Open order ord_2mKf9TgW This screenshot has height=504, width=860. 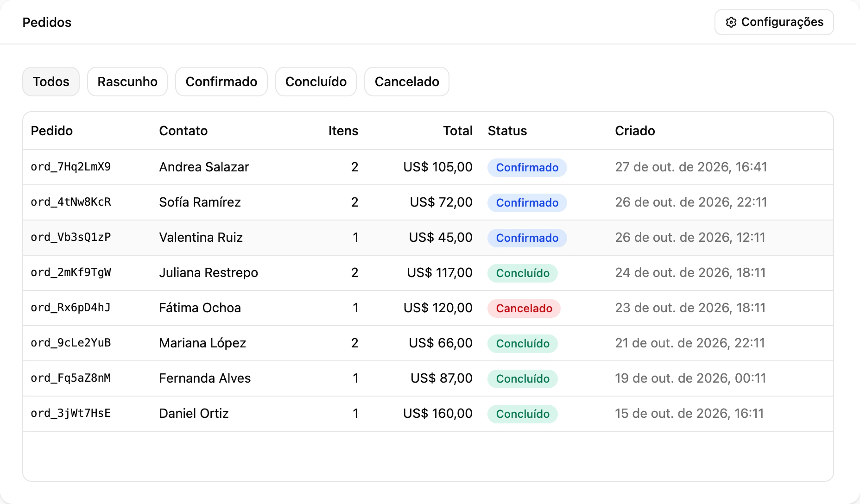pos(71,272)
